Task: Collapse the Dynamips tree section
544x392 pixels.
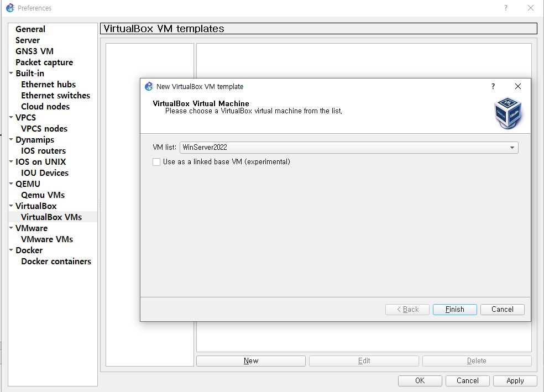Action: pos(11,139)
